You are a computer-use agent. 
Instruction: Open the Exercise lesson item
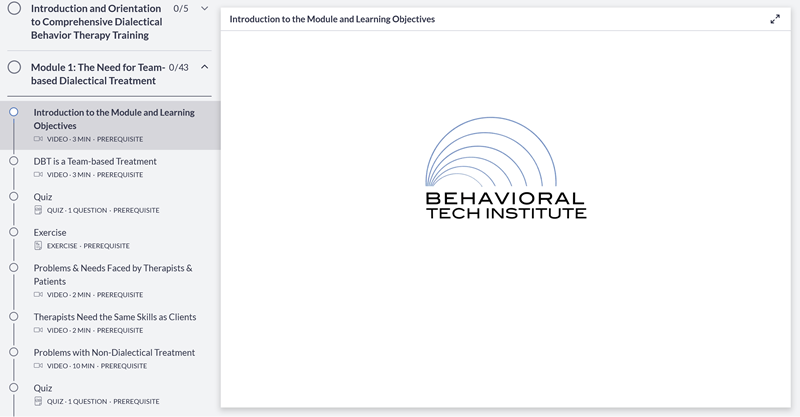[50, 233]
